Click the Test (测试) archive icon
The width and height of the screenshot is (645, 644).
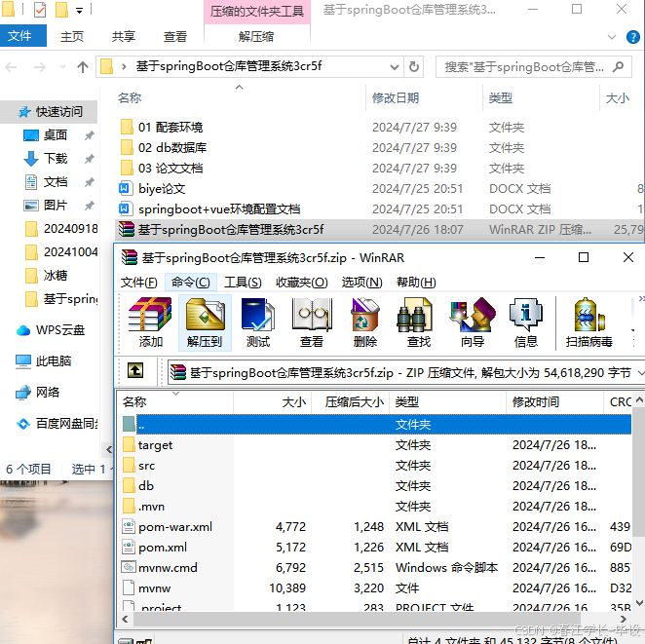[x=258, y=322]
